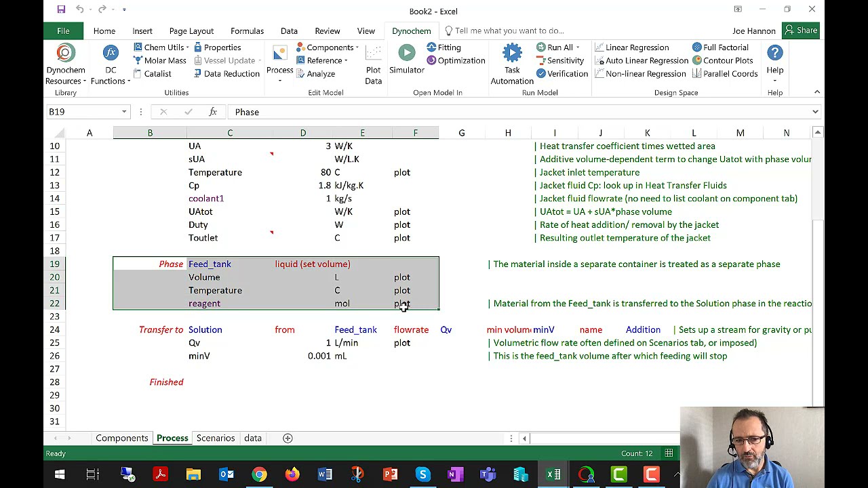868x488 pixels.
Task: Expand the formula bar
Action: (x=815, y=112)
